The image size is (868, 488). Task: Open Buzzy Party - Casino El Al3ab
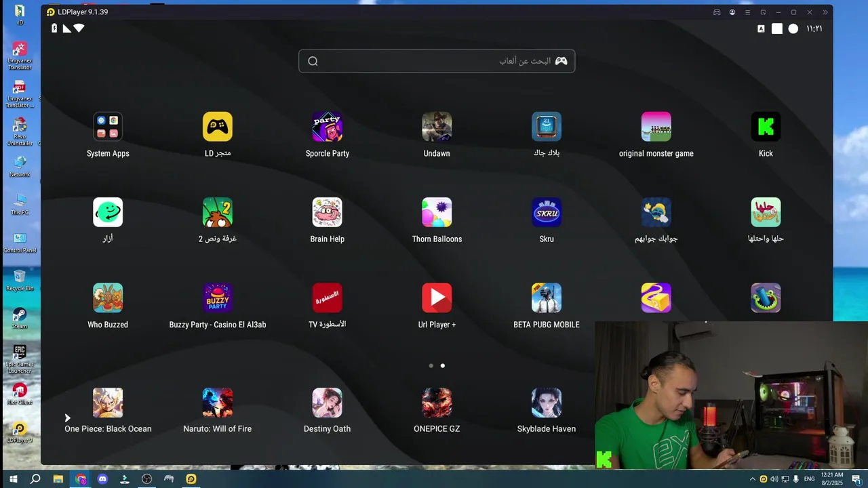click(218, 298)
